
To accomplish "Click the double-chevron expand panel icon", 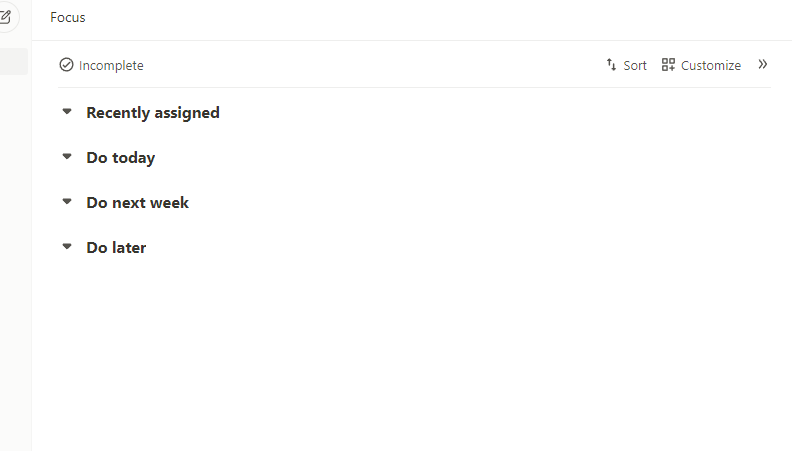I will [763, 64].
